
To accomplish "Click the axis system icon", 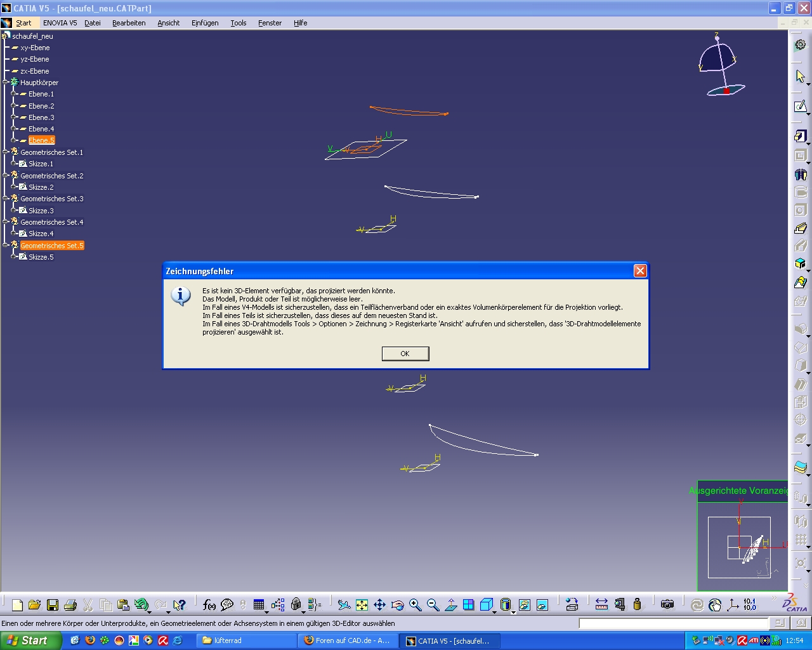I will pyautogui.click(x=733, y=605).
